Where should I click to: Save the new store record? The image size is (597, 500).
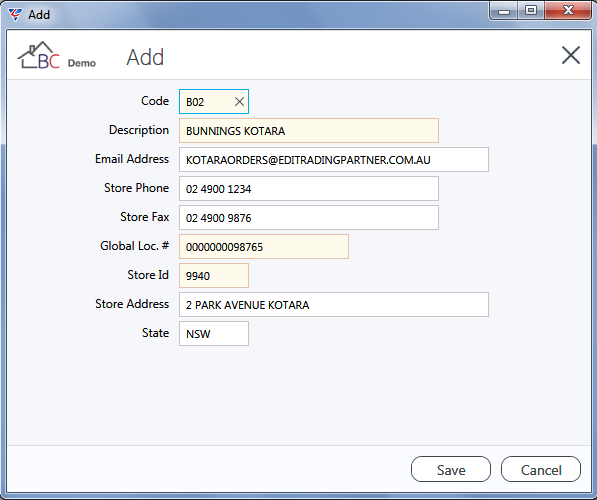point(451,469)
